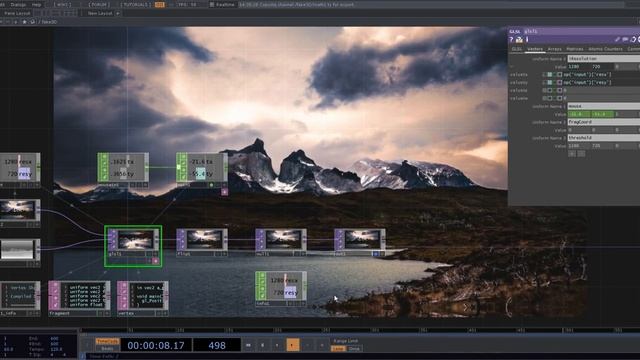Screen dimensions: 640x360
Task: Click the timecode field 00:00:08.17
Action: pyautogui.click(x=156, y=345)
